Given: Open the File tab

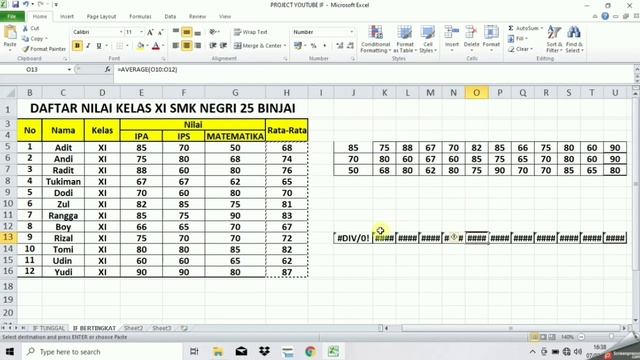Looking at the screenshot, I should (12, 16).
